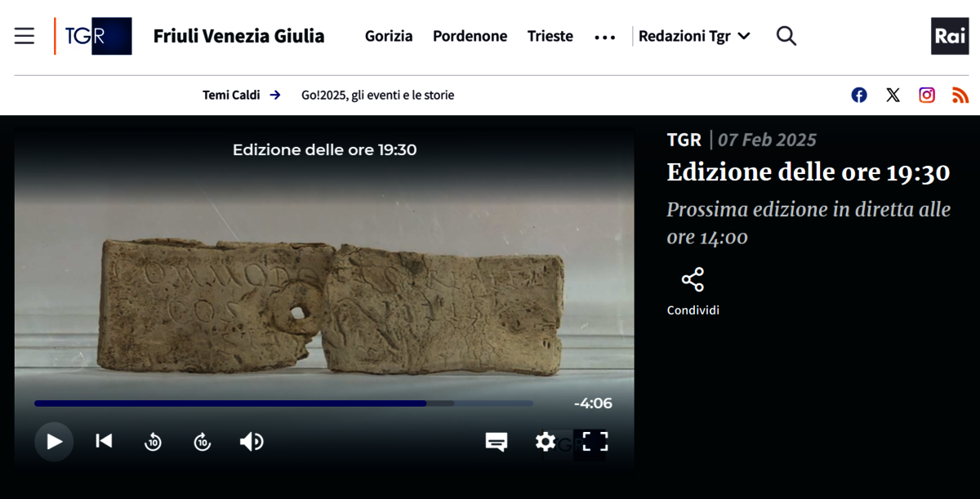Click the TGR logo

point(93,36)
